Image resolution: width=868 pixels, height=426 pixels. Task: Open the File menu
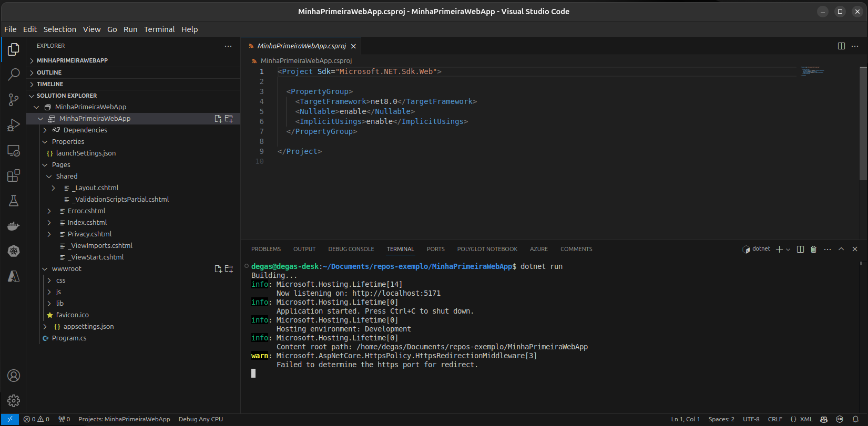pyautogui.click(x=11, y=29)
